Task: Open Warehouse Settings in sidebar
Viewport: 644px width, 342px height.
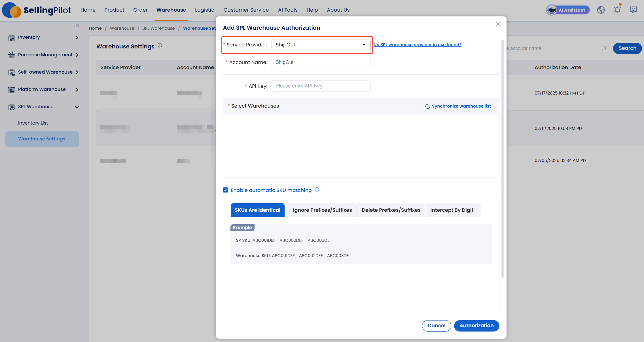Action: tap(42, 139)
